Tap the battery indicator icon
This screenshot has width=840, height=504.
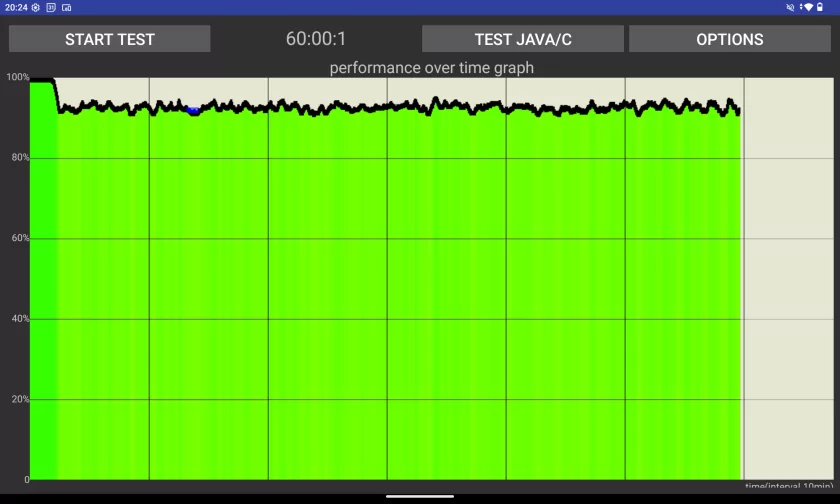pyautogui.click(x=820, y=7)
